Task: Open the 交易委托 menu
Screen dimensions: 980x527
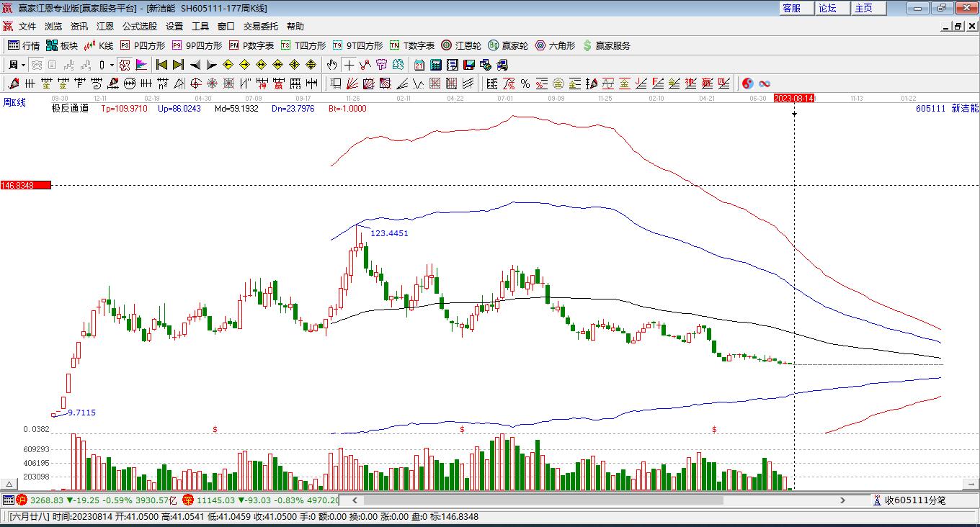Action: click(261, 27)
